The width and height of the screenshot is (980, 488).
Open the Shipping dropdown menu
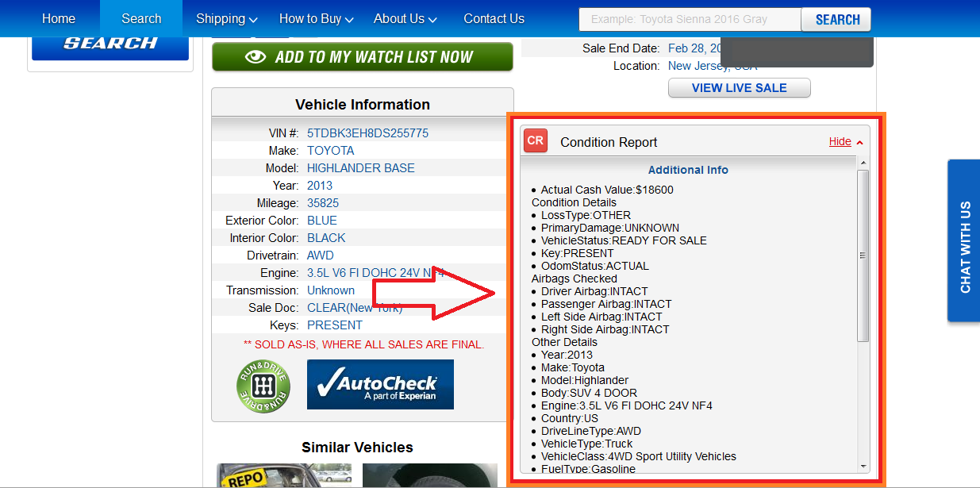pyautogui.click(x=227, y=18)
